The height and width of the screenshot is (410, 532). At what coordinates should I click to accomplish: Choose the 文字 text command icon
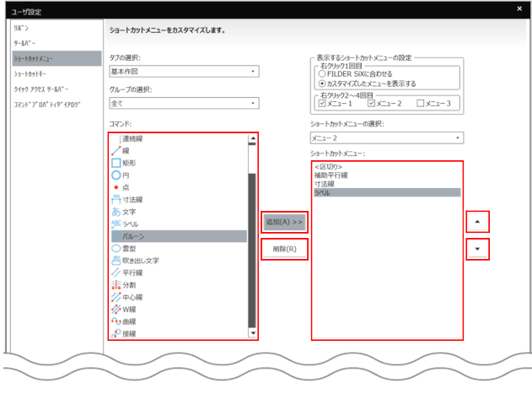click(x=116, y=212)
